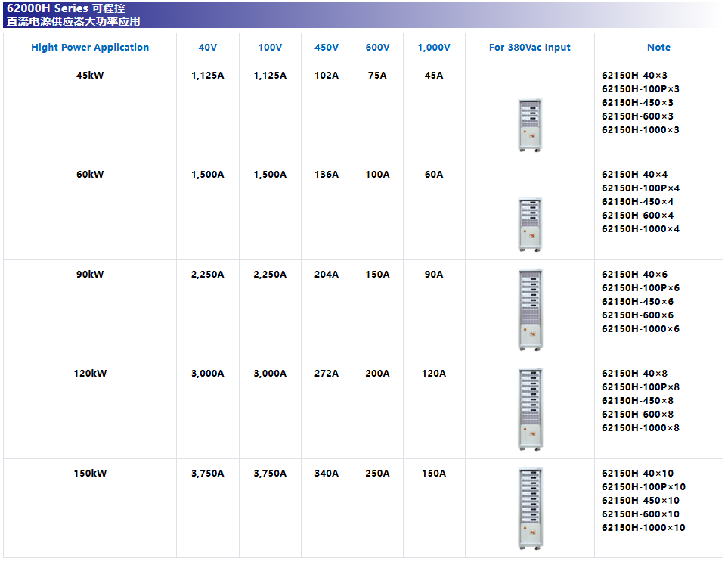Click model 62150H-1000×10 in Note column
This screenshot has width=728, height=562.
click(643, 528)
